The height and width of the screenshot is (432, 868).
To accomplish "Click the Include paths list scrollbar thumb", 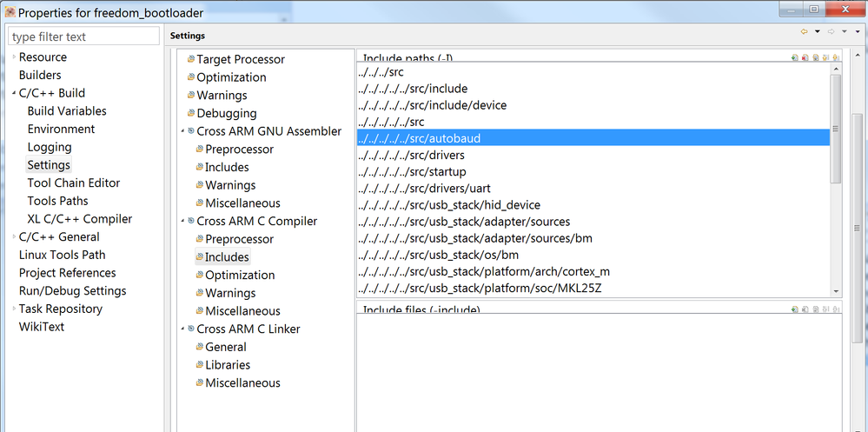I will click(x=836, y=129).
